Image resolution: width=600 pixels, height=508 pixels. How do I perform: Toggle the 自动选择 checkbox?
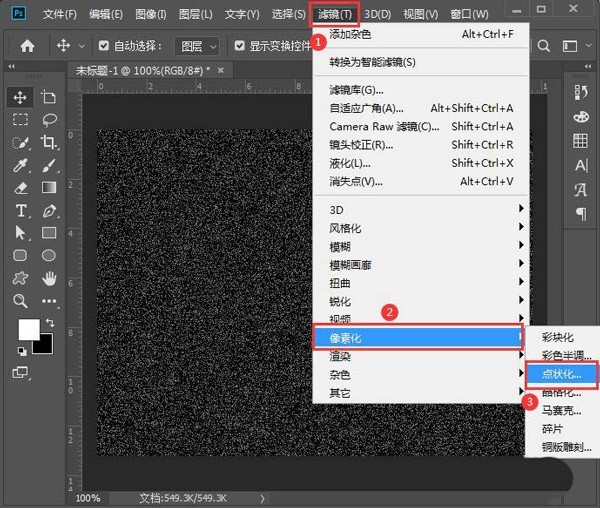tap(106, 46)
